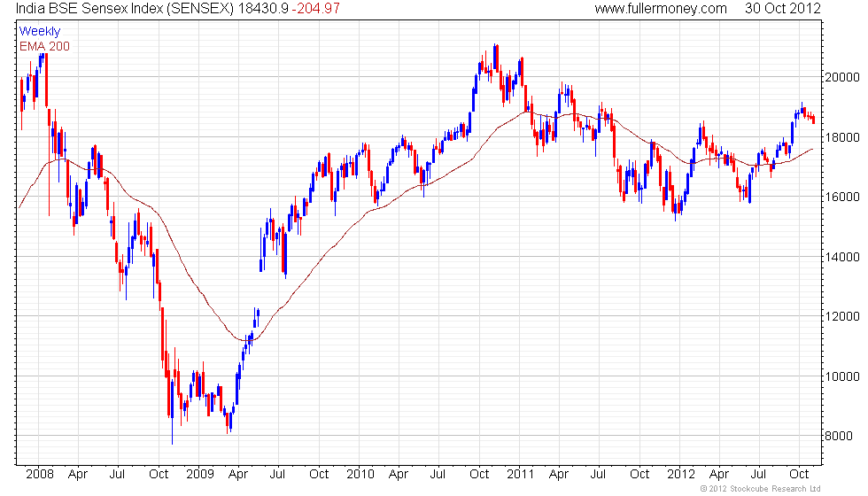Click the © 2012 Stockcube Research Ltd text
The height and width of the screenshot is (496, 868).
pos(760,489)
